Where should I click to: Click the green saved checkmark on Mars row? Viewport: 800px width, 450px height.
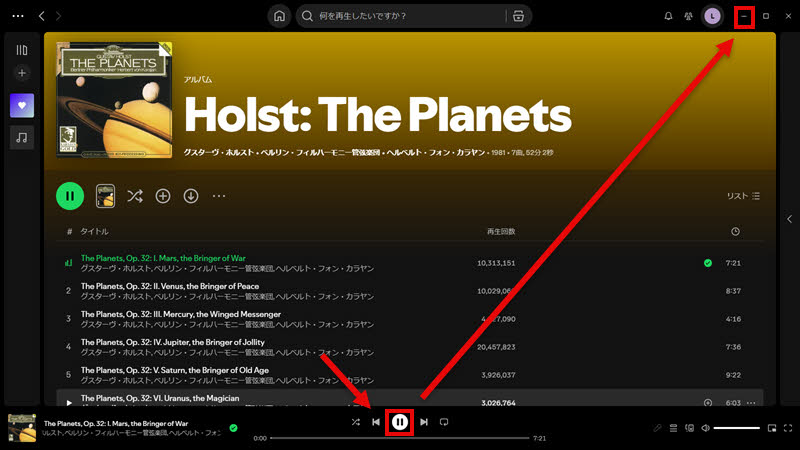(x=708, y=263)
